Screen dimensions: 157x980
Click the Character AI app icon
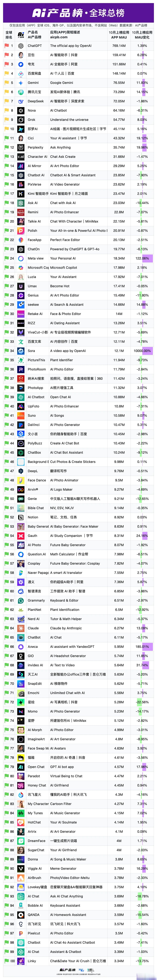pos(21,156)
